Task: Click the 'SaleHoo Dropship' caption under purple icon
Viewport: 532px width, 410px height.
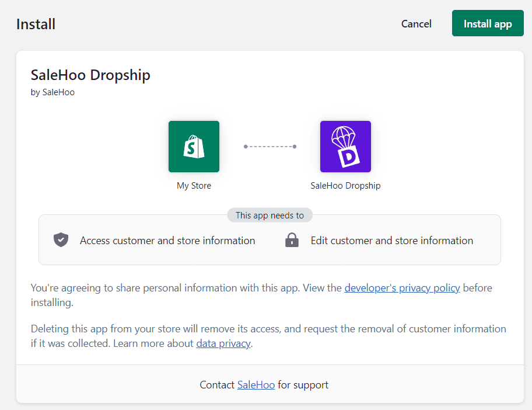Action: (x=345, y=186)
